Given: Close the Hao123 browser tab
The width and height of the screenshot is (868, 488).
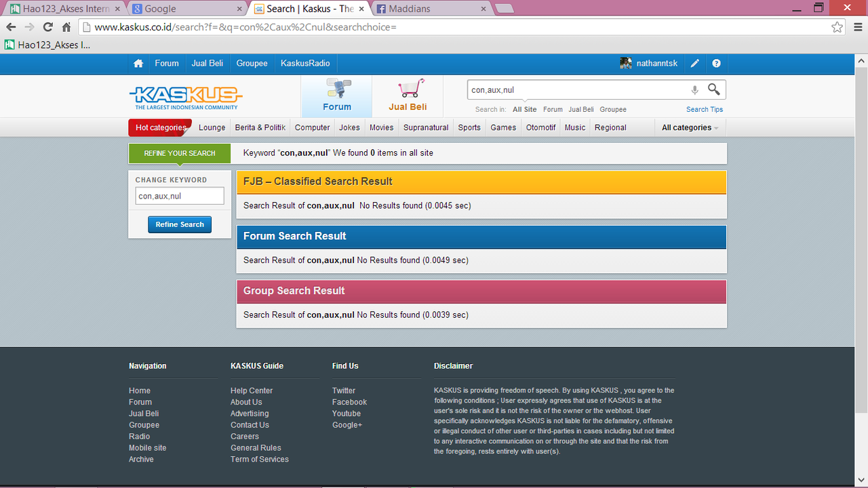Looking at the screenshot, I should point(117,9).
